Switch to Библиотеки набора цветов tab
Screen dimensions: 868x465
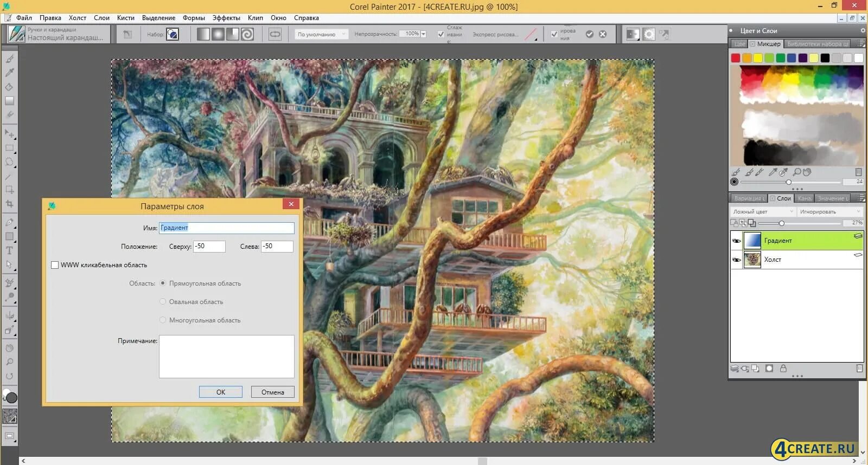[818, 44]
